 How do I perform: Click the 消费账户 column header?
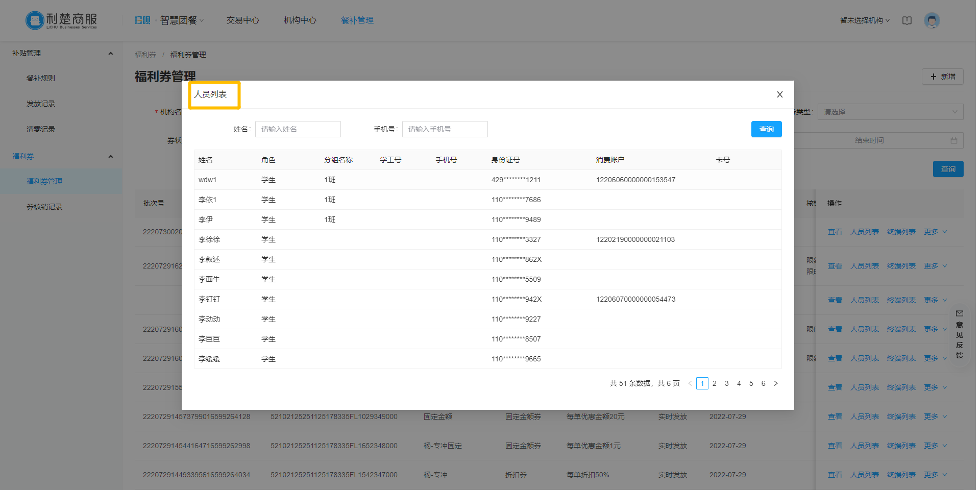[610, 160]
